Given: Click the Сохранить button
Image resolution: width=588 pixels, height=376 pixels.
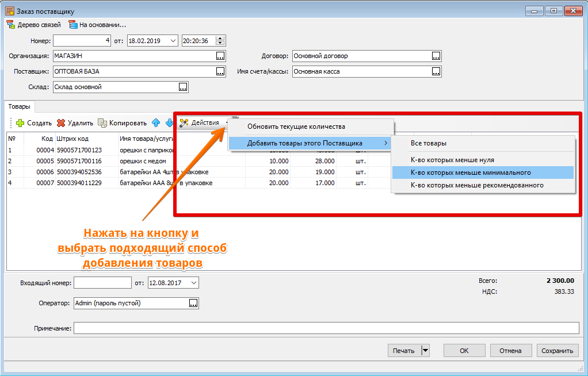Looking at the screenshot, I should click(x=558, y=351).
